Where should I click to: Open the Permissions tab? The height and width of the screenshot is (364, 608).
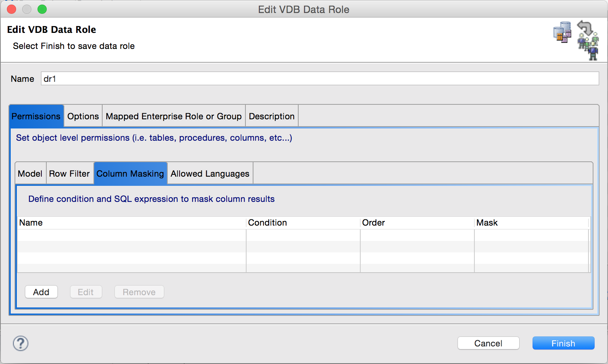[36, 116]
